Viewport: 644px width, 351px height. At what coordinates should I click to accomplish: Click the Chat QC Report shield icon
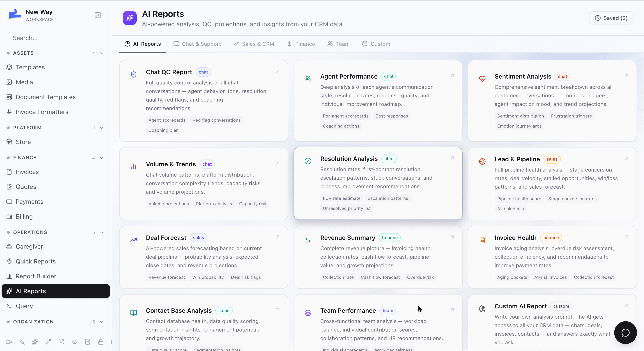coord(134,74)
